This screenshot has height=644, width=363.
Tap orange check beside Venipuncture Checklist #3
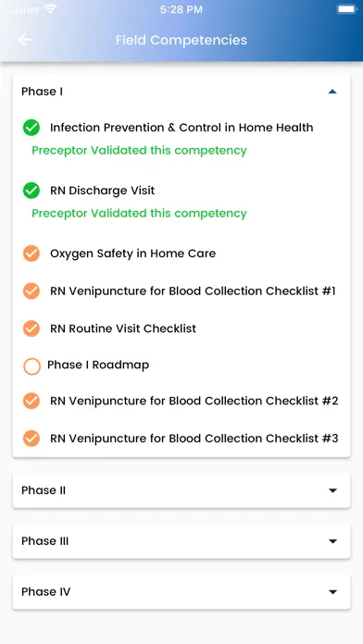pos(31,439)
